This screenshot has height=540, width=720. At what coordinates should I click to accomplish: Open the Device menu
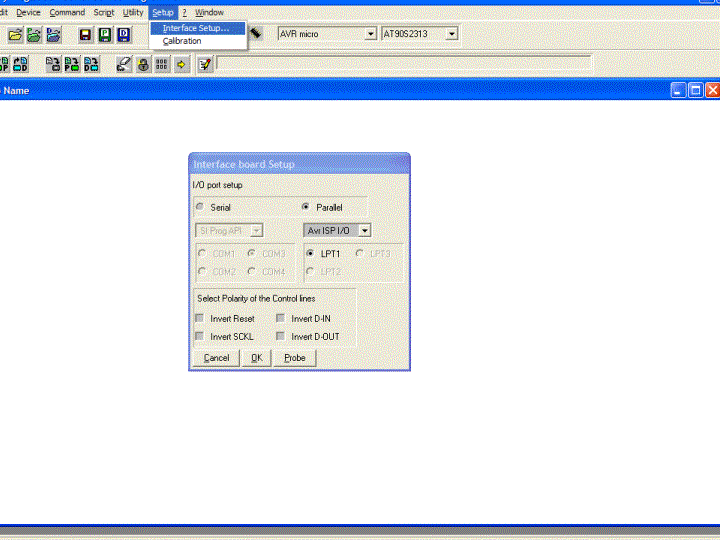tap(28, 12)
